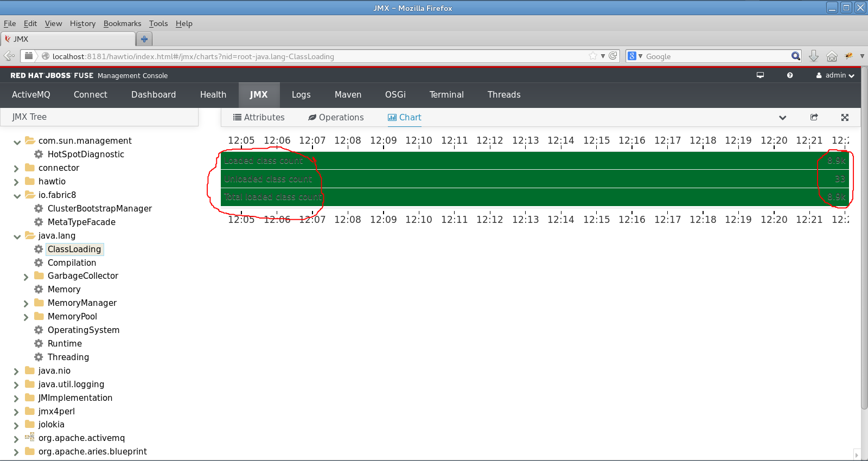Select the Threading gear icon

[x=39, y=357]
